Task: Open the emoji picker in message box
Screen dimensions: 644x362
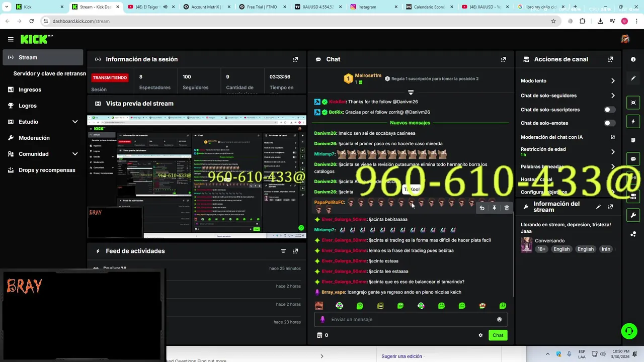Action: (499, 319)
